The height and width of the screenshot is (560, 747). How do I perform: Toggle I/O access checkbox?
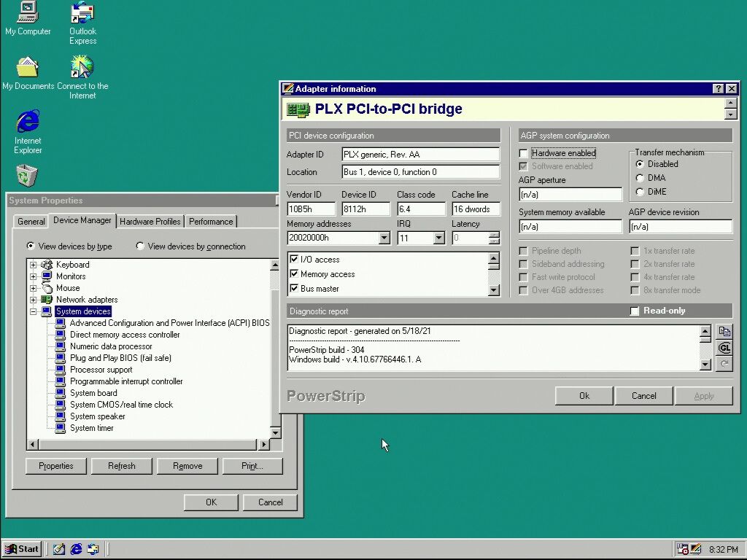[294, 260]
